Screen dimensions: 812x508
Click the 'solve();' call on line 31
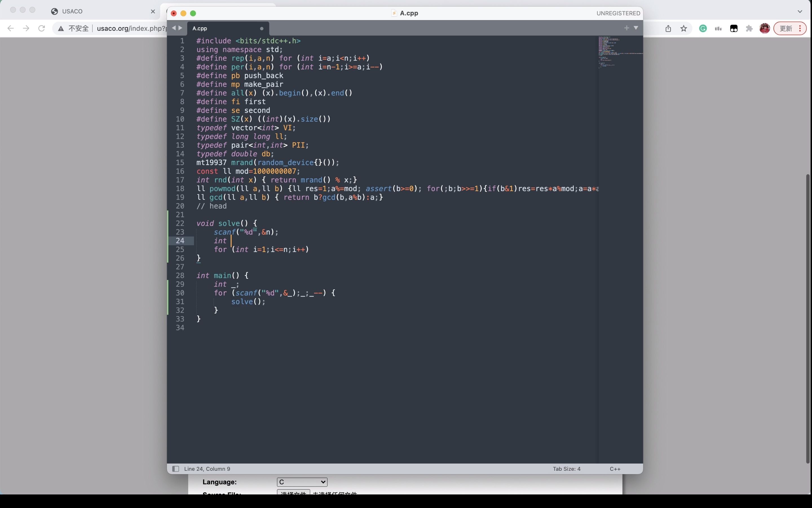248,302
